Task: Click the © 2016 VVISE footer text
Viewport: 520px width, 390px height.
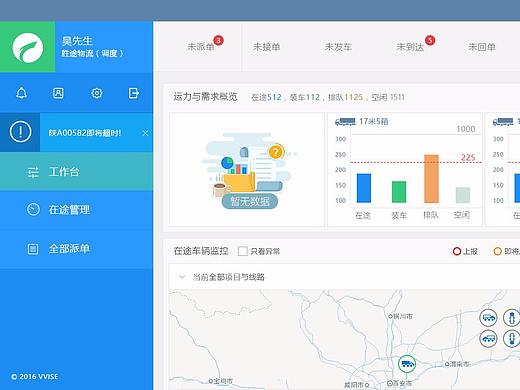Action: 35,377
